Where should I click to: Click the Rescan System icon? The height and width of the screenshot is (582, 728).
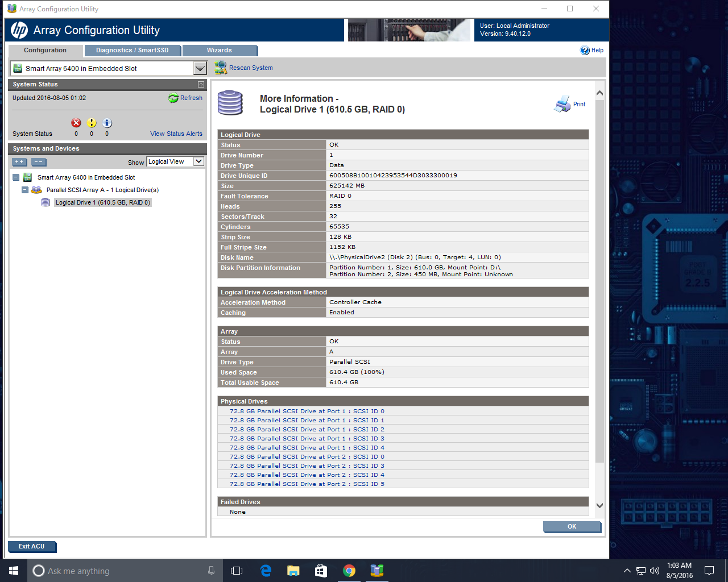click(x=221, y=68)
